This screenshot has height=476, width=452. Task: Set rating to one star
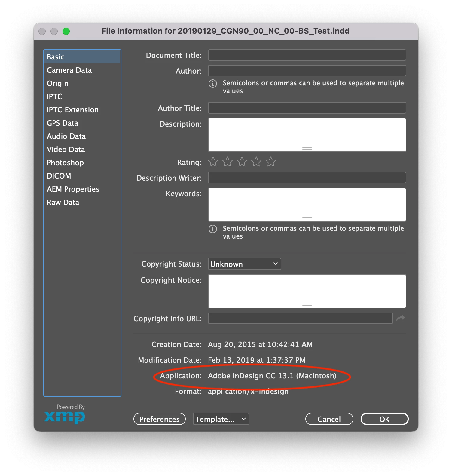(x=213, y=162)
